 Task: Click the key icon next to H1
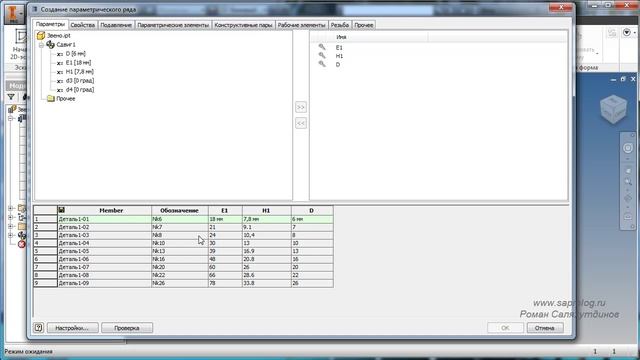322,56
